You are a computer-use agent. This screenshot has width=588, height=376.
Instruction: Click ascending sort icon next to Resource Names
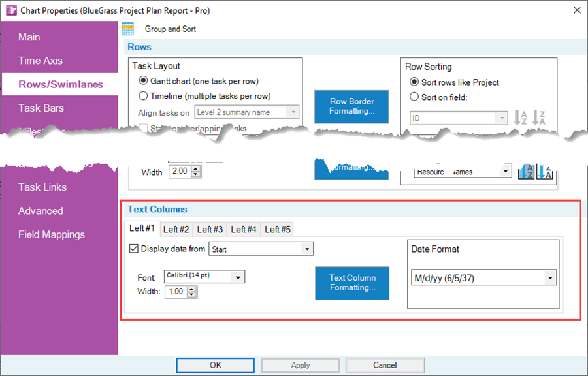[x=527, y=172]
